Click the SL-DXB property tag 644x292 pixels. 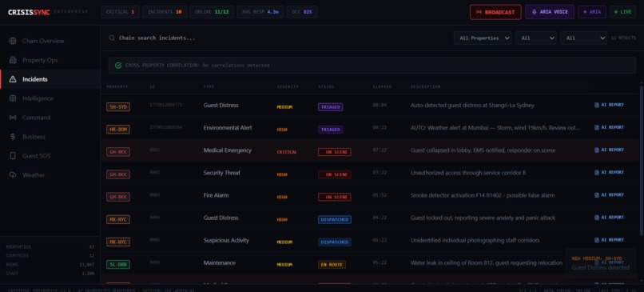(118, 265)
